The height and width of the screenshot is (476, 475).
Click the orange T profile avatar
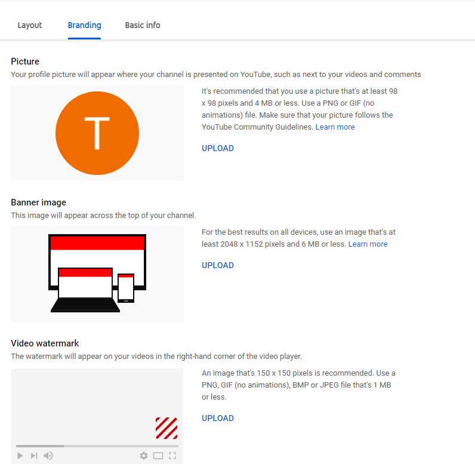click(97, 133)
